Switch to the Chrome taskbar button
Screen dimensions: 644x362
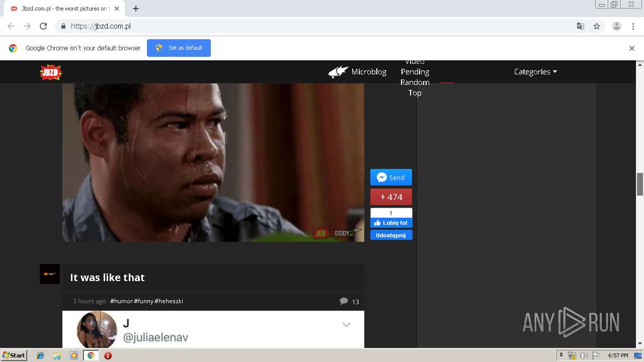point(91,355)
